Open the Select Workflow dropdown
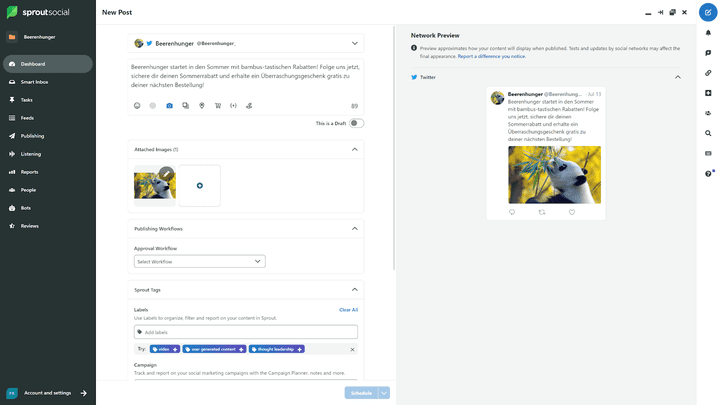 coord(200,261)
